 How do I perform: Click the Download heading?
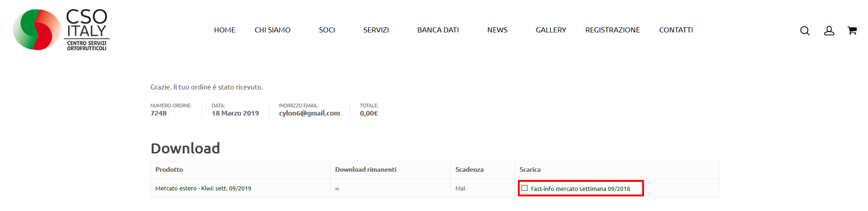185,148
